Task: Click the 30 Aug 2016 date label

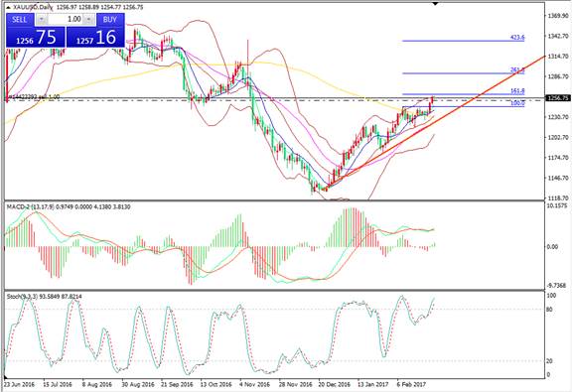Action: click(137, 385)
